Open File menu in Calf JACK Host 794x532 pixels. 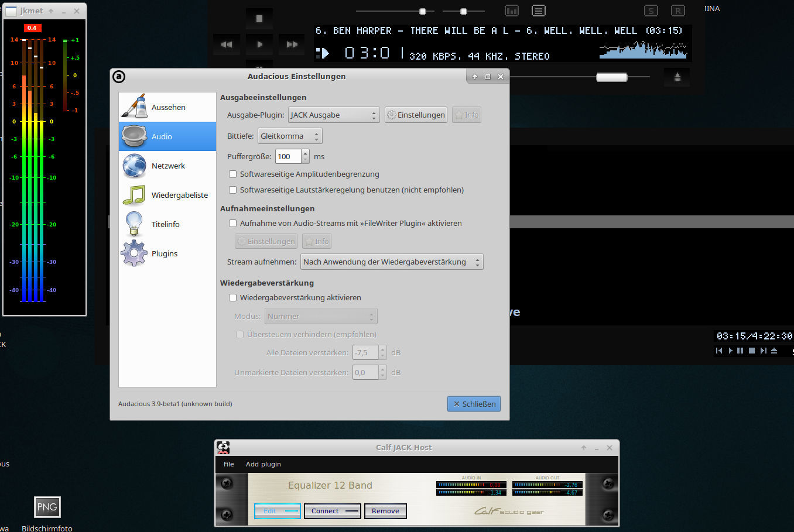coord(229,464)
